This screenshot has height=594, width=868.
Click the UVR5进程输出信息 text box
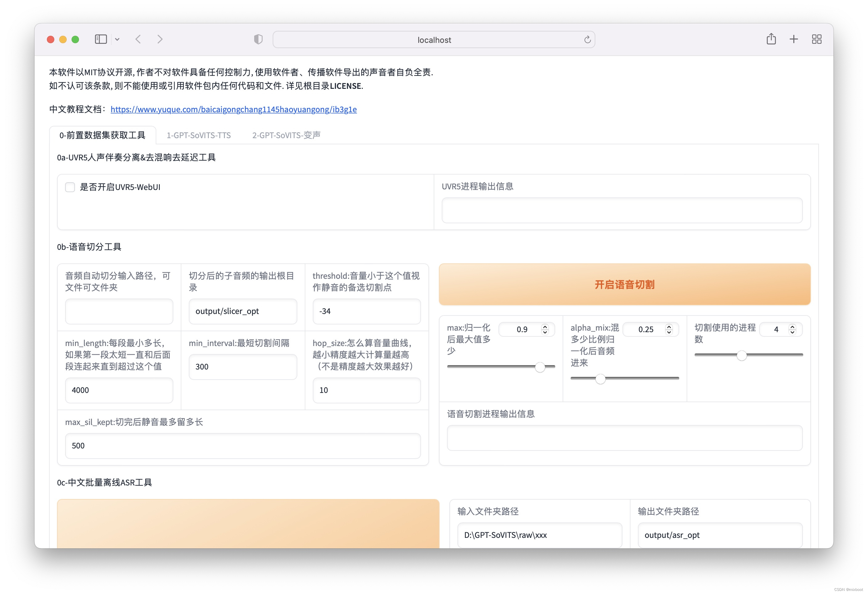pos(622,210)
